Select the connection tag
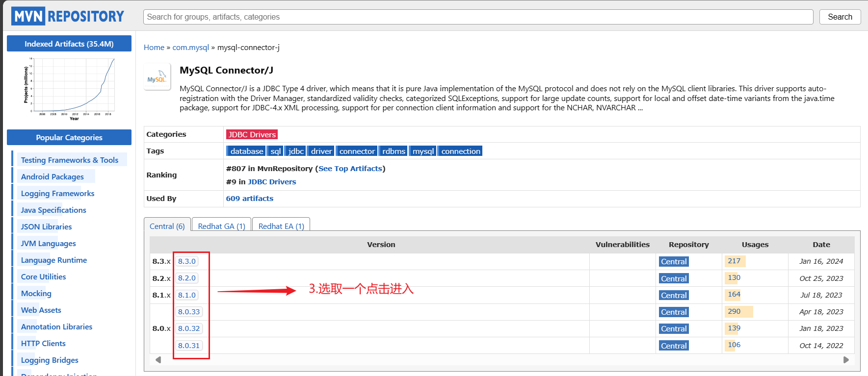Image resolution: width=868 pixels, height=376 pixels. (x=460, y=151)
